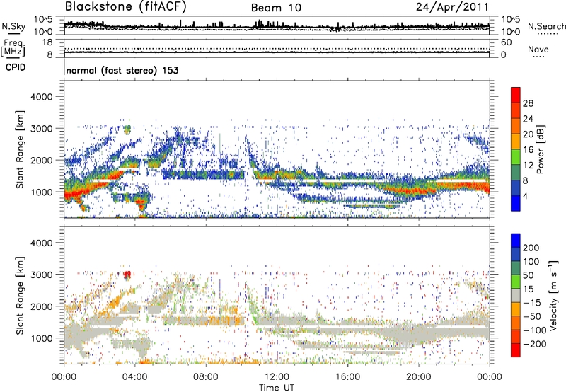Image resolution: width=566 pixels, height=392 pixels.
Task: Select the 'Freq. [MHz]' axis label
Action: coord(13,48)
